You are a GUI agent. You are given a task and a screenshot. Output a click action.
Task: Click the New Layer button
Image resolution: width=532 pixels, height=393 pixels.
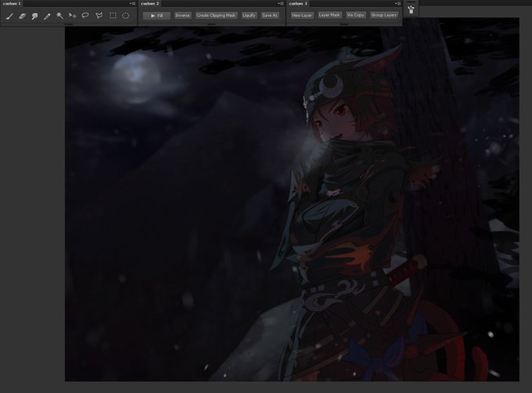pyautogui.click(x=302, y=16)
